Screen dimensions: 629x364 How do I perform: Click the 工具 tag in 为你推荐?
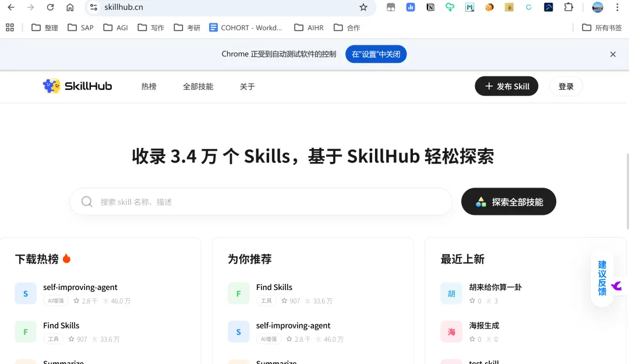266,301
